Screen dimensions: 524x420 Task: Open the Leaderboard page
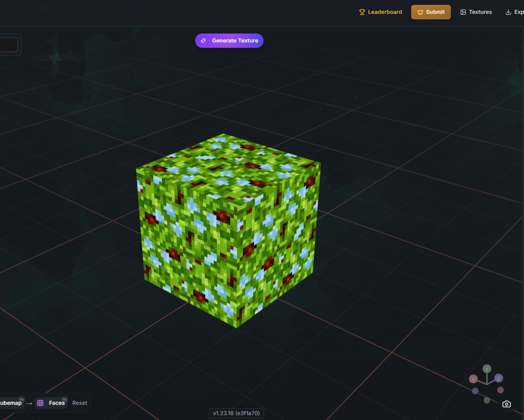click(380, 12)
